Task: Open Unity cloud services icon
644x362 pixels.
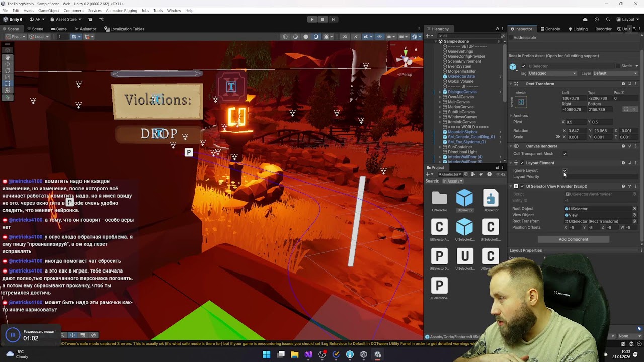Action: click(585, 19)
